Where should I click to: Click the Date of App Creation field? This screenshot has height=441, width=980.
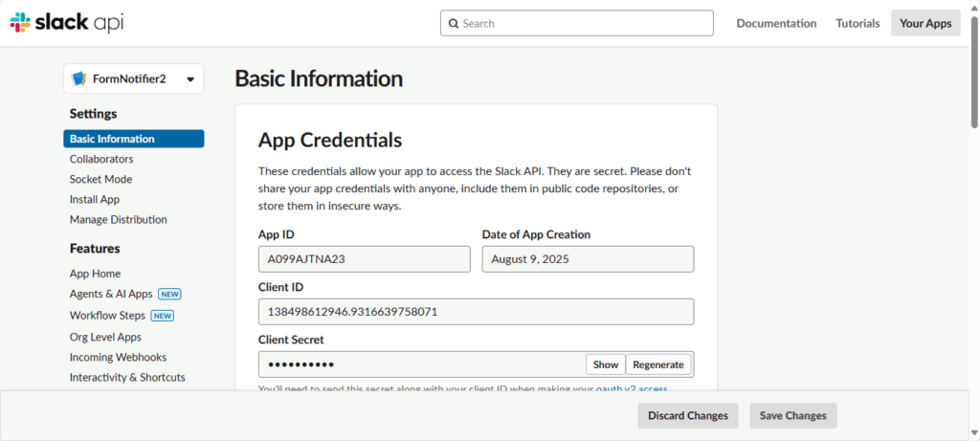point(588,259)
